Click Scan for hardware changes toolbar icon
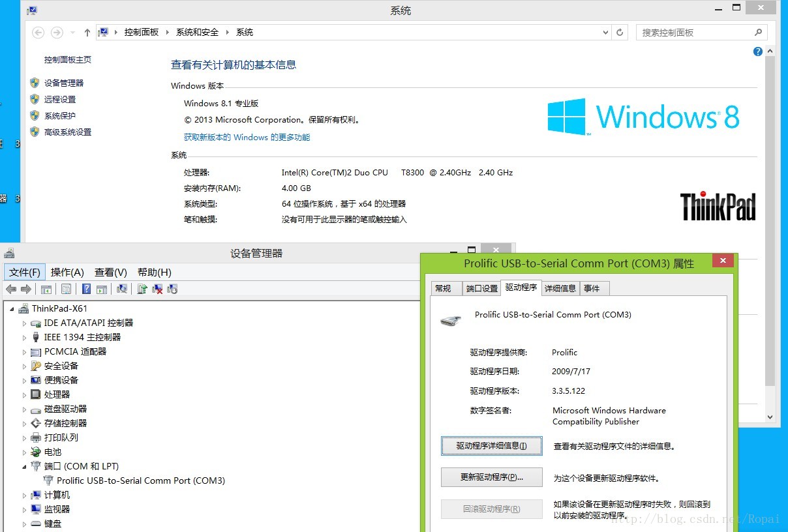This screenshot has width=788, height=532. pyautogui.click(x=122, y=289)
